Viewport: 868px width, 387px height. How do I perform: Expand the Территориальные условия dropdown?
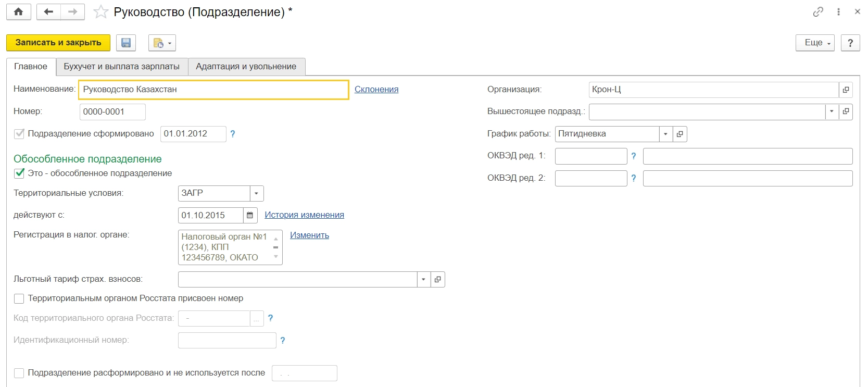tap(256, 193)
